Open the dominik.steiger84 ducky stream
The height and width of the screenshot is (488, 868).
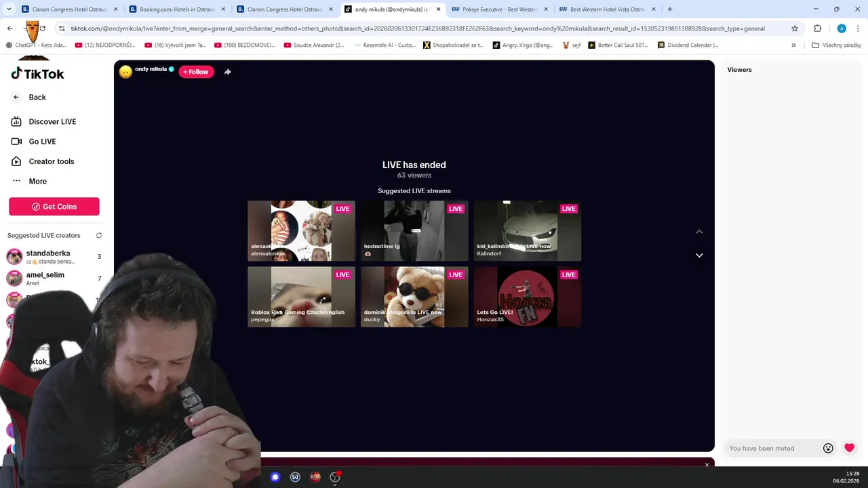pos(414,297)
